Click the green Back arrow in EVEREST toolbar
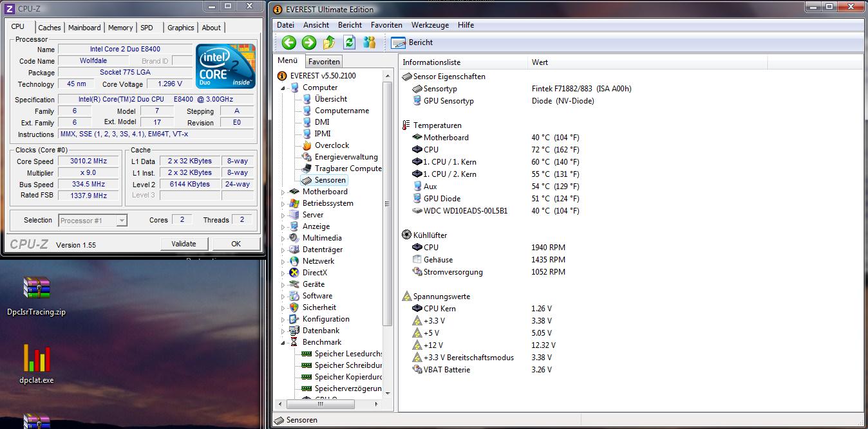This screenshot has width=868, height=429. coord(289,42)
